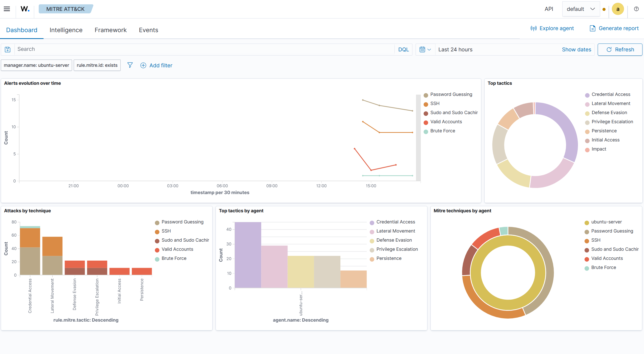Viewport: 644px width, 354px height.
Task: Select Sudo and Sudo Caching in Attacks by technique legend
Action: click(185, 240)
